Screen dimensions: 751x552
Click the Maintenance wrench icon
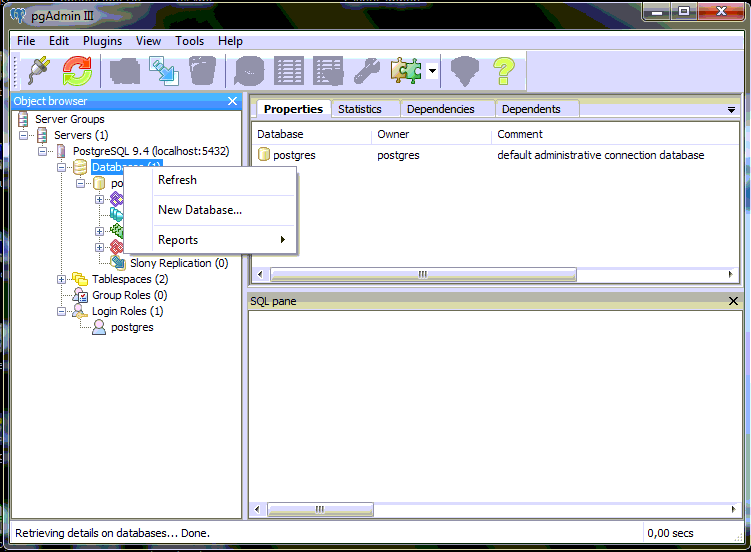(367, 71)
